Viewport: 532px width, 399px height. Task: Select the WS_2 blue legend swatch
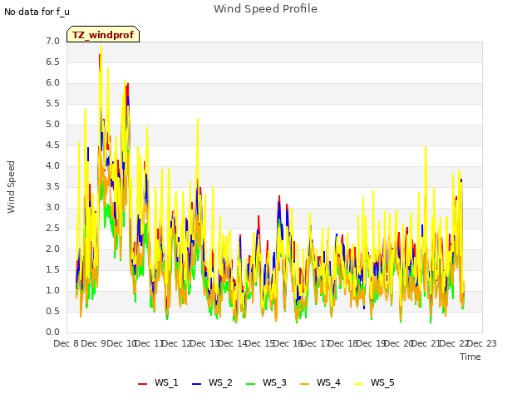click(196, 384)
